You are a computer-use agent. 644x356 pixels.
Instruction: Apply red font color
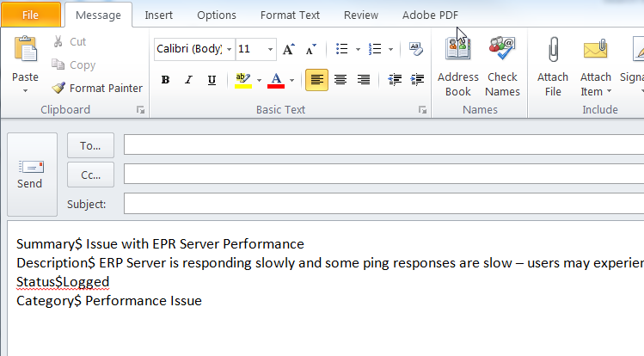click(276, 80)
